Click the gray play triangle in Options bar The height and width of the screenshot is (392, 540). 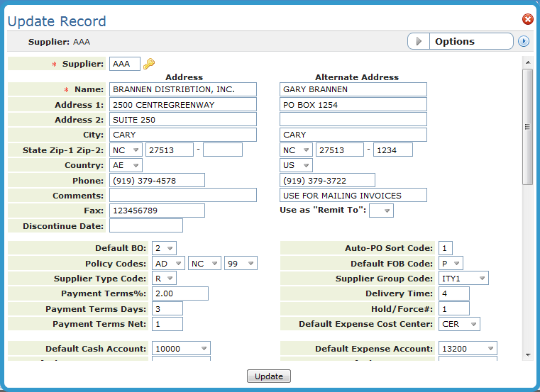tap(419, 42)
